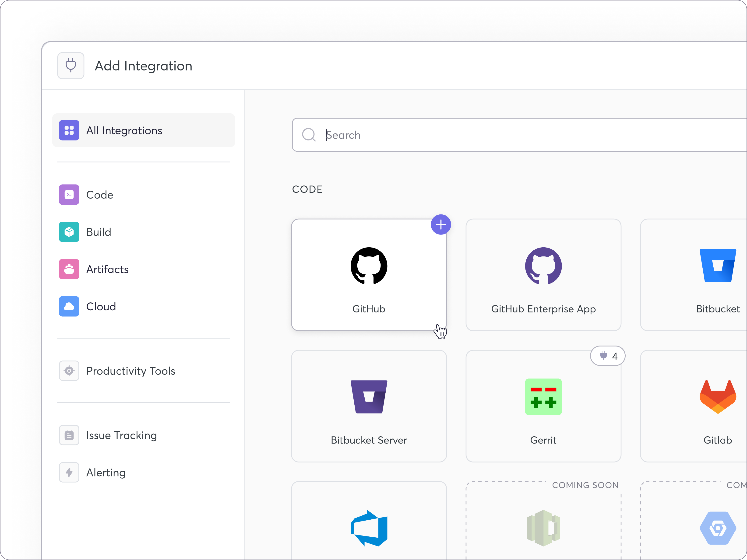Viewport: 747px width, 560px height.
Task: Select the Productivity Tools icon
Action: point(69,371)
